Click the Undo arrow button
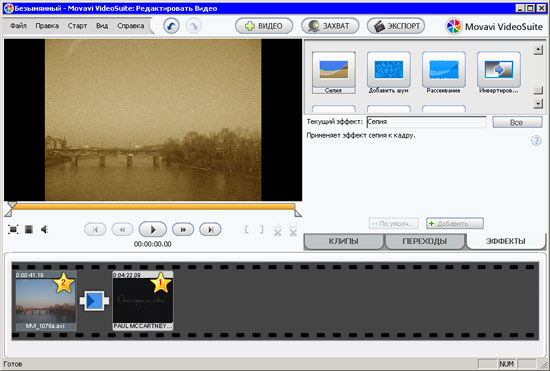550x371 pixels. (x=171, y=26)
